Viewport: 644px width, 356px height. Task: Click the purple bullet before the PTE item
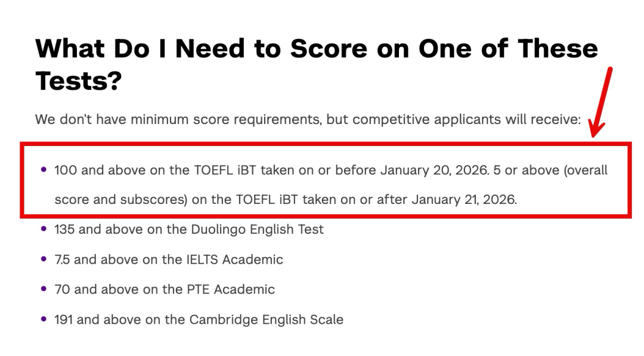pyautogui.click(x=44, y=289)
